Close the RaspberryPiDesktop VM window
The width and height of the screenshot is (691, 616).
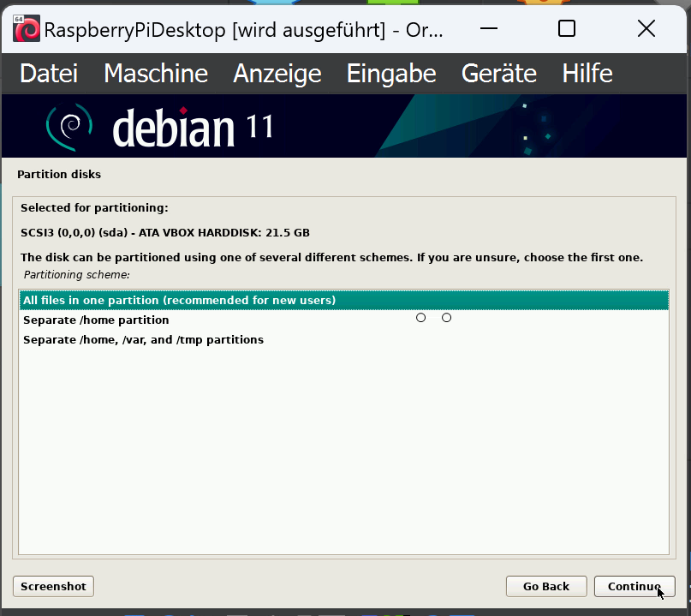646,29
